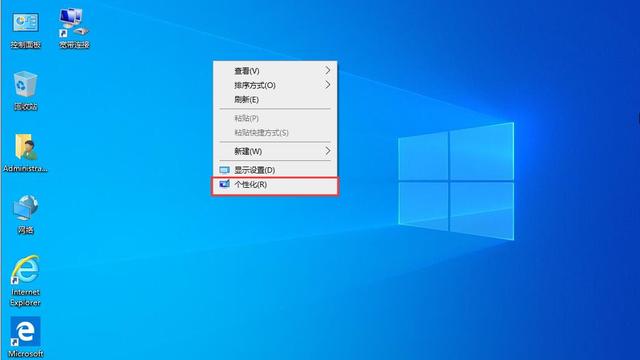Screen dimensions: 640x360
Task: Select the 回收站 recycle bin icon
Action: coord(25,84)
